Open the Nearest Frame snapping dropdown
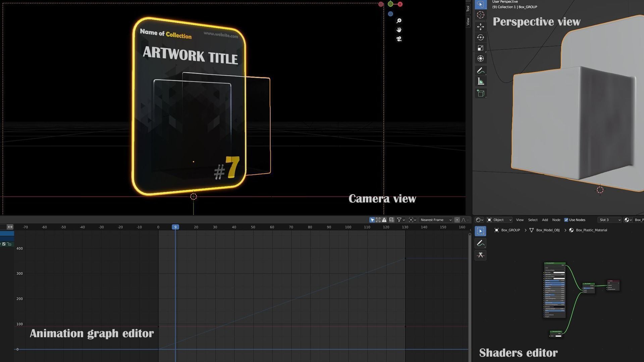Screen dimensions: 644x362 click(x=436, y=220)
